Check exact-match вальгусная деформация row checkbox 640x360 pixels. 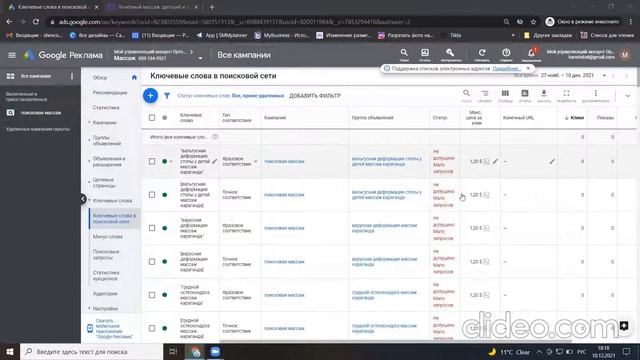(152, 195)
